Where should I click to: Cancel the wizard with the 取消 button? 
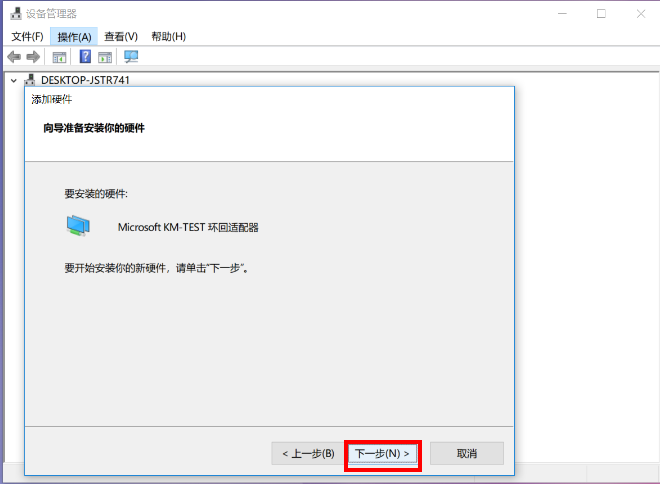tap(466, 454)
